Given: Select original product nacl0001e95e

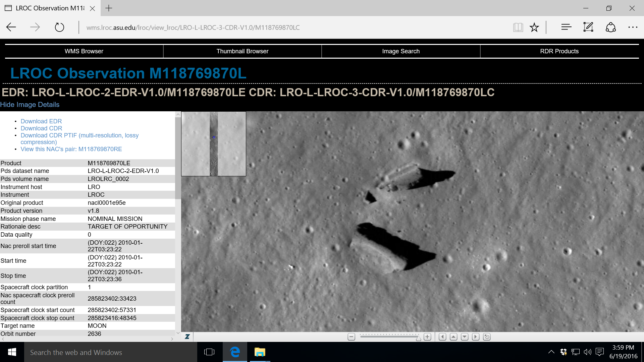Looking at the screenshot, I should (107, 203).
